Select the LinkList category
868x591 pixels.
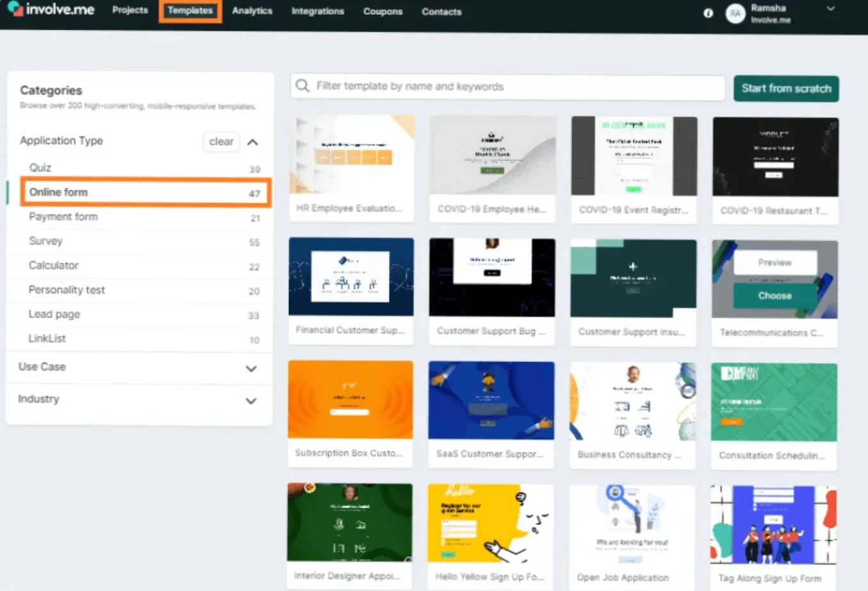[x=144, y=338]
